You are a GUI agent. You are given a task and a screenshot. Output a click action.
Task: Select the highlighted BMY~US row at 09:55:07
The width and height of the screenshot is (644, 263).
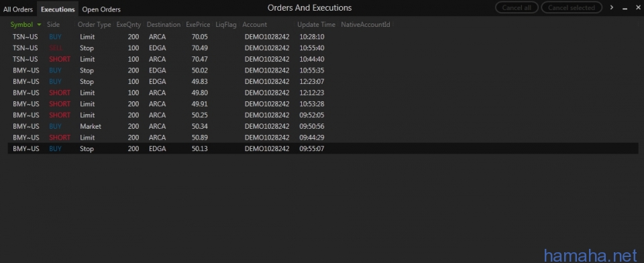click(x=323, y=149)
